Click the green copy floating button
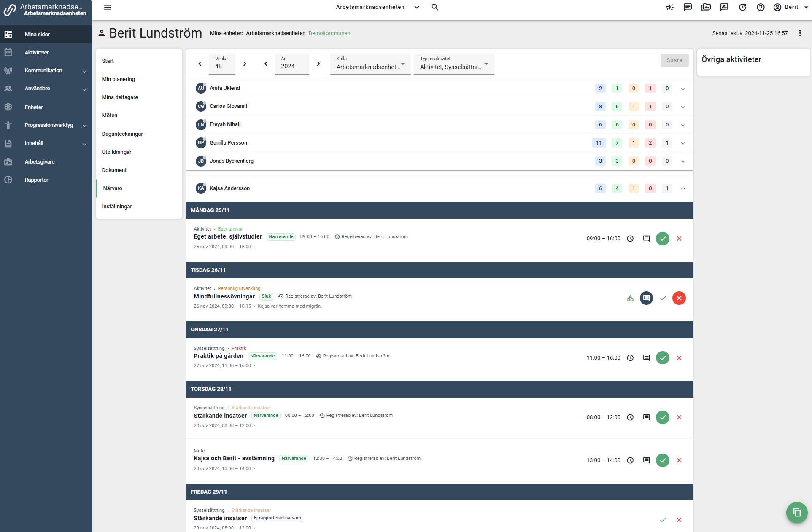 click(x=796, y=512)
